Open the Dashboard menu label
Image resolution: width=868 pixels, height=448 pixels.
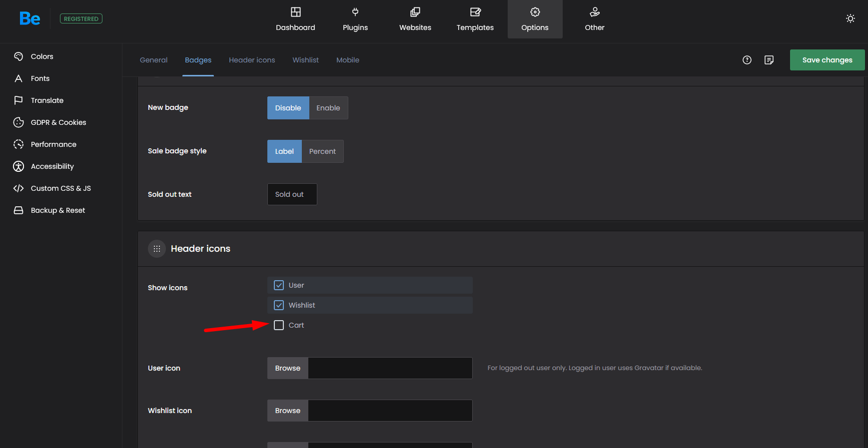tap(295, 27)
